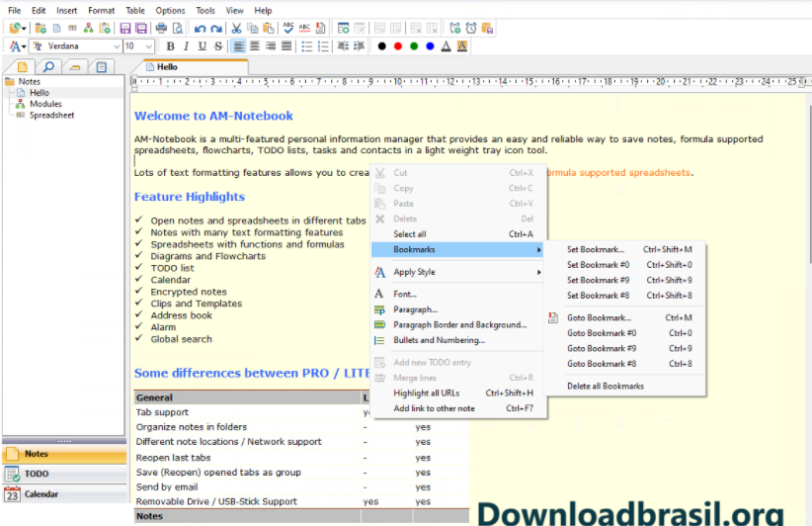Click the horizontal ruler above the note
812x526 pixels.
click(x=468, y=82)
